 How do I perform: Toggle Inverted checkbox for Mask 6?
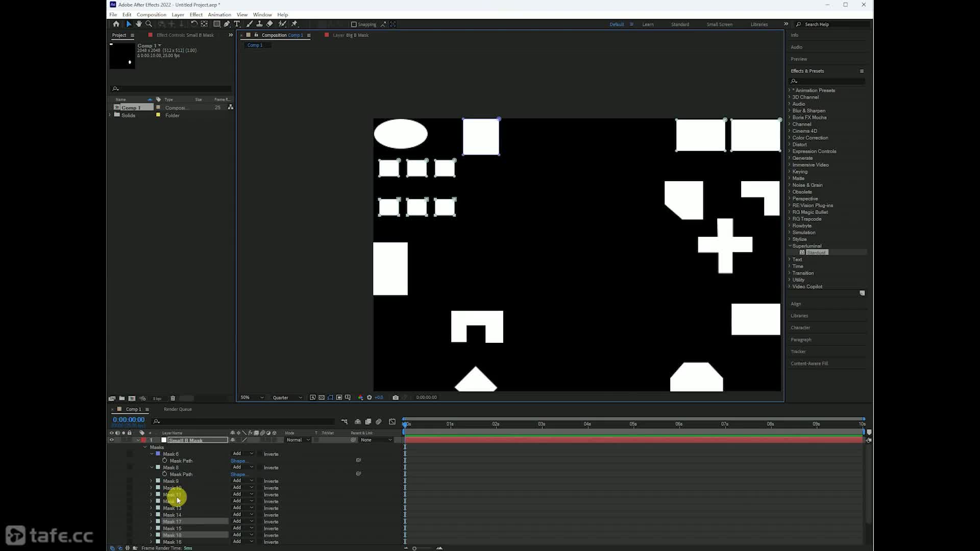click(x=260, y=454)
